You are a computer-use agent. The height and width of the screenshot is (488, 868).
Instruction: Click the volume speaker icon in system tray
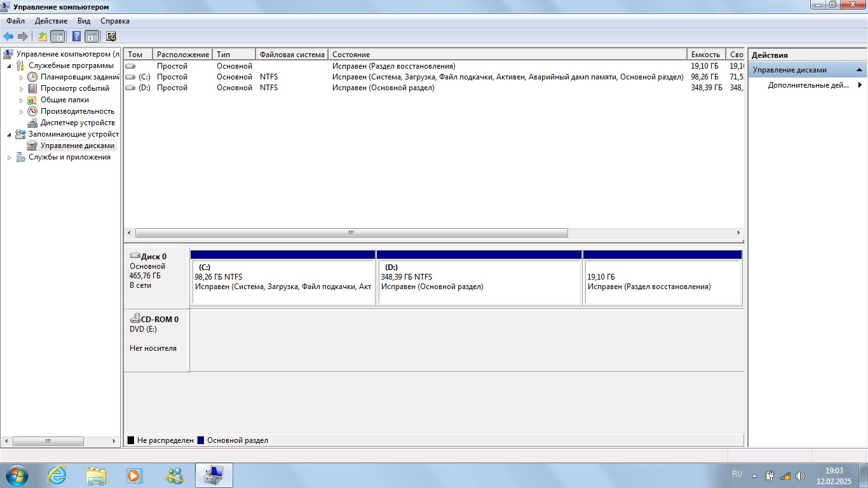tap(800, 475)
